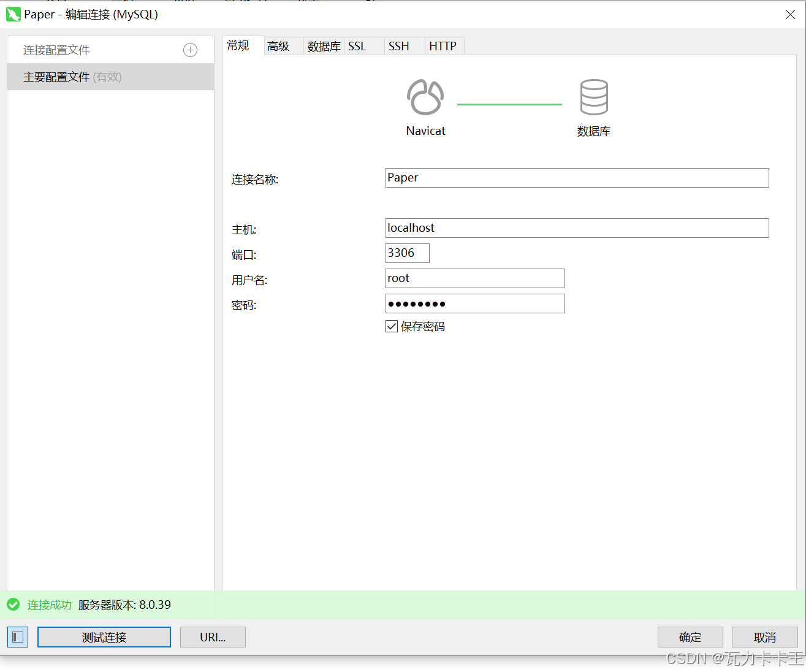Image resolution: width=806 pixels, height=672 pixels.
Task: Click the 端口 field showing 3306
Action: (x=408, y=253)
